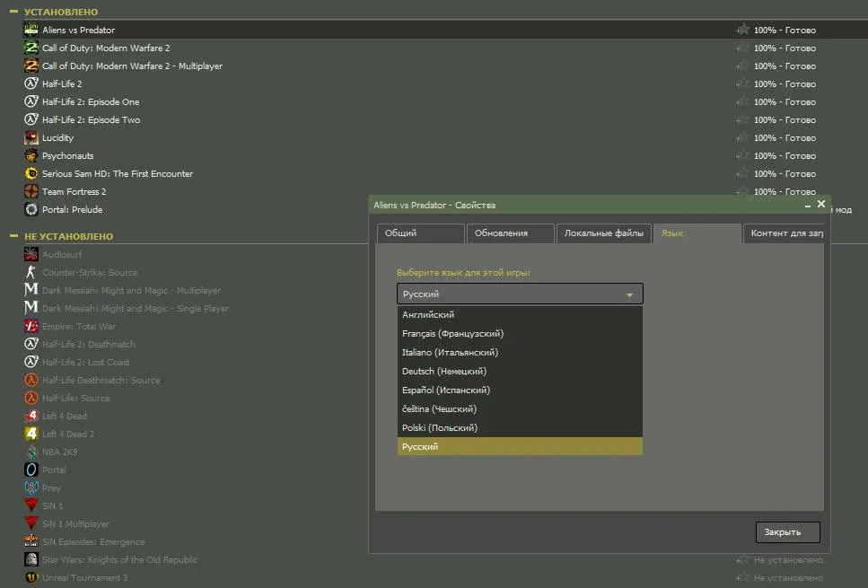The image size is (868, 588).
Task: Click the Serious Sam HD icon
Action: click(x=31, y=173)
